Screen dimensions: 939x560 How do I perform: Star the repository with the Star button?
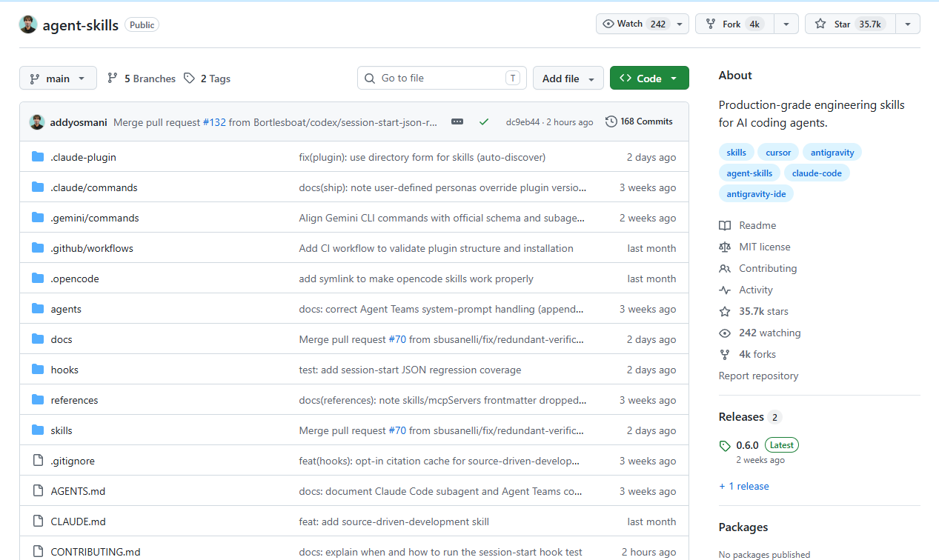(x=850, y=24)
